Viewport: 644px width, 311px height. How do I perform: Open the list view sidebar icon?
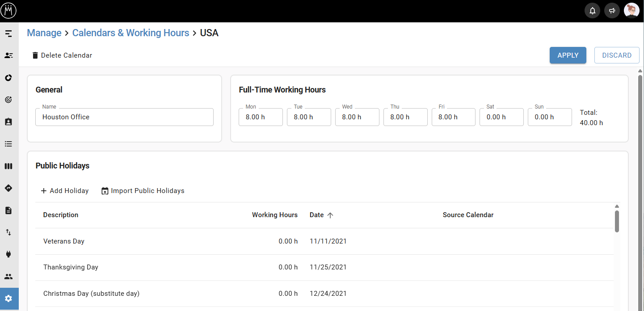(8, 144)
